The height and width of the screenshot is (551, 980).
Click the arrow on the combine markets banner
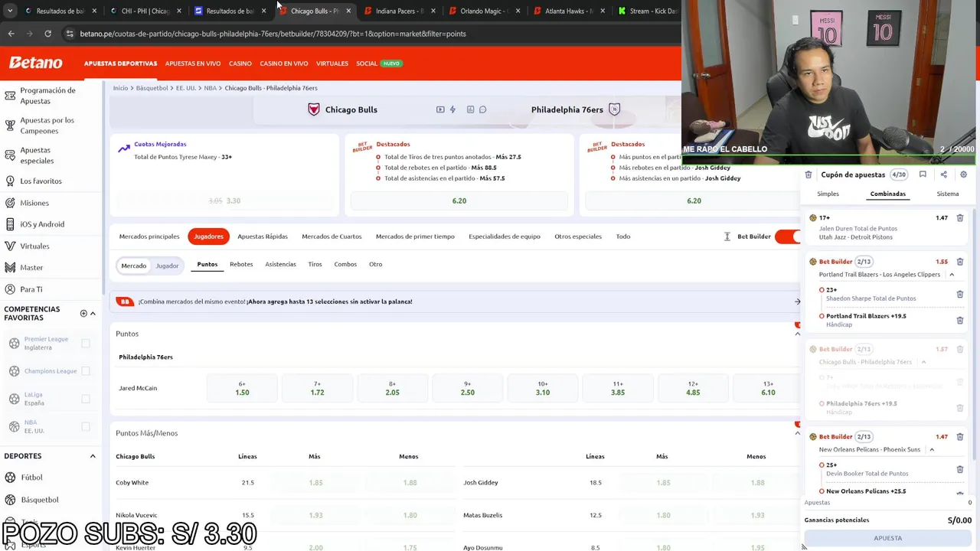point(797,302)
